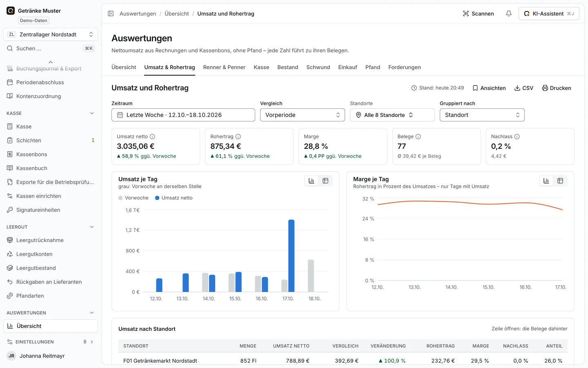Show Umsatz je Tag as chart

point(312,181)
